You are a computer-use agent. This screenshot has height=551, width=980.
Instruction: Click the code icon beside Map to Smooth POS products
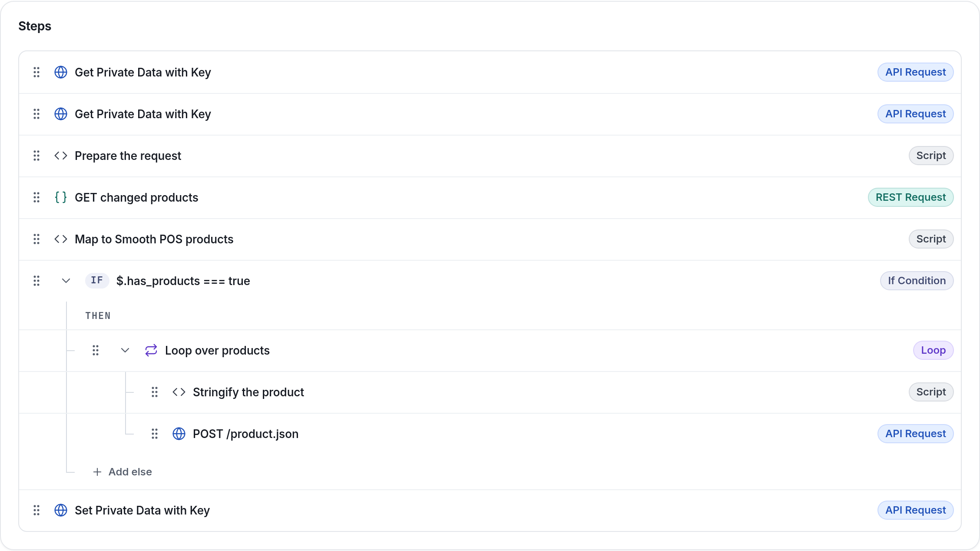click(61, 239)
